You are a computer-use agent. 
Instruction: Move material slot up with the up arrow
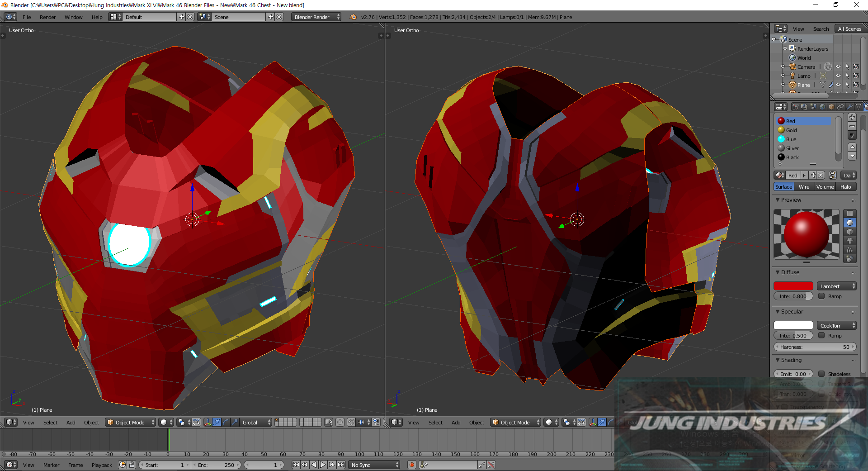coord(852,147)
